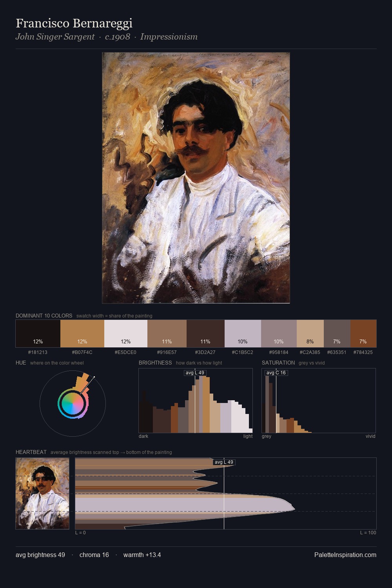The height and width of the screenshot is (588, 392).
Task: Click hex code text '#958184'
Action: point(279,352)
